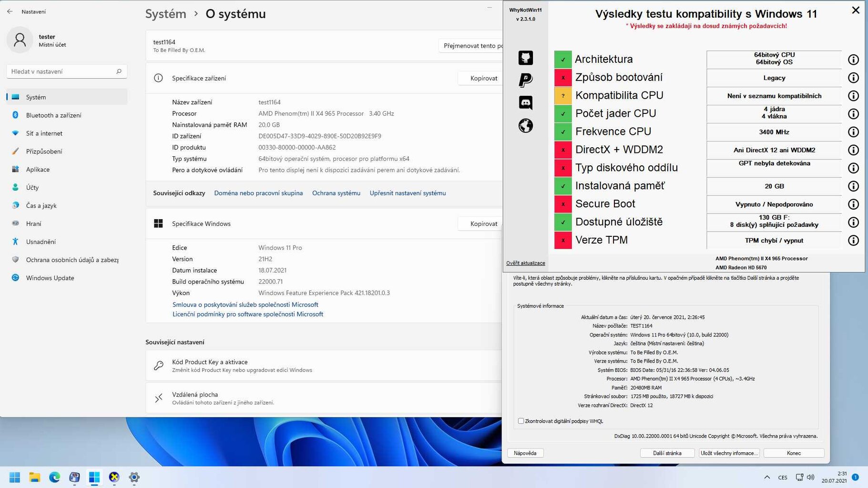
Task: Show hidden system tray icons chevron
Action: tap(766, 477)
